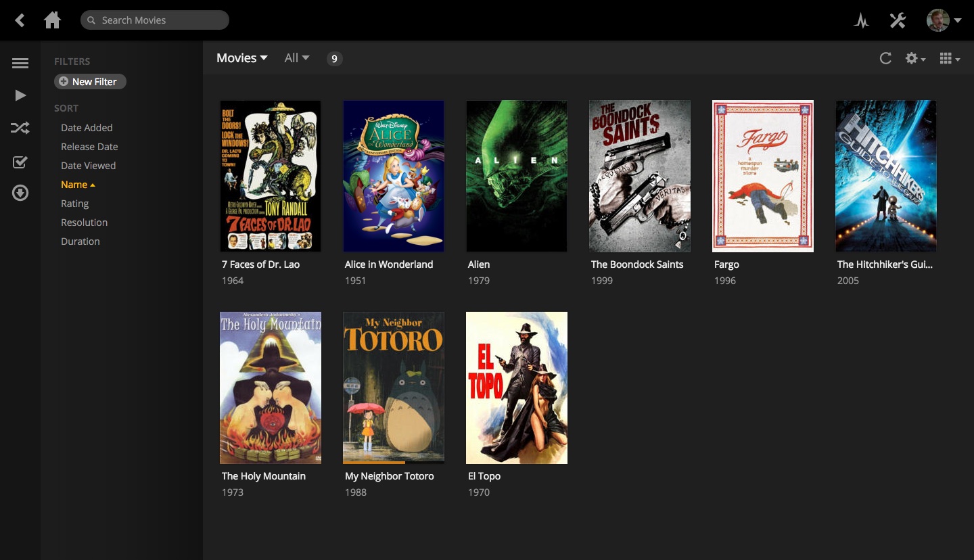The image size is (974, 560).
Task: Click My Neighbor Totoro title link
Action: [390, 476]
